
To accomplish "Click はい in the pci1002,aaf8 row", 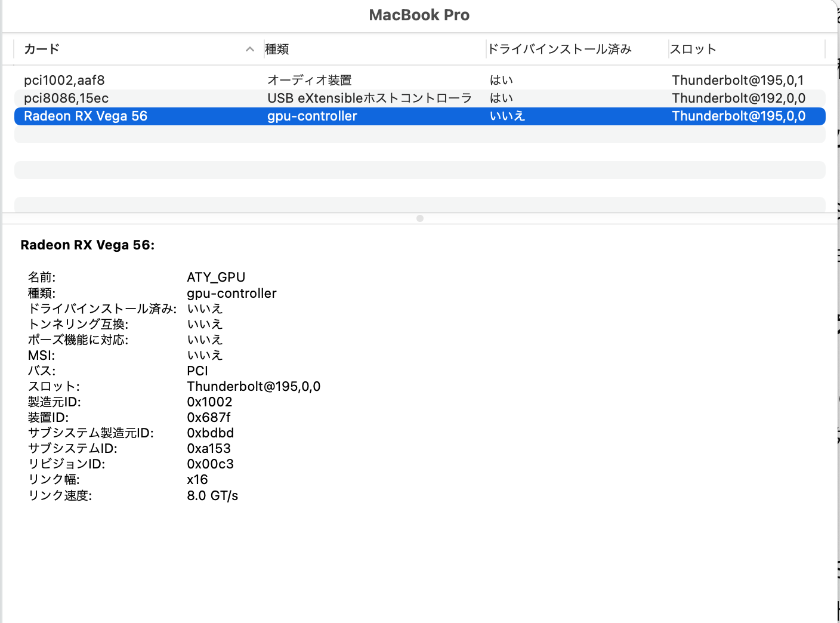I will click(501, 80).
